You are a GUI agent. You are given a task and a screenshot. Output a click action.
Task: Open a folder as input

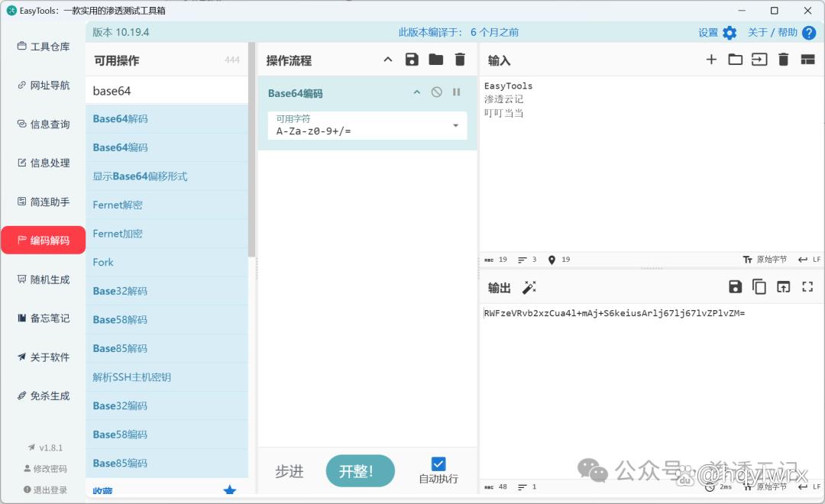tap(735, 60)
